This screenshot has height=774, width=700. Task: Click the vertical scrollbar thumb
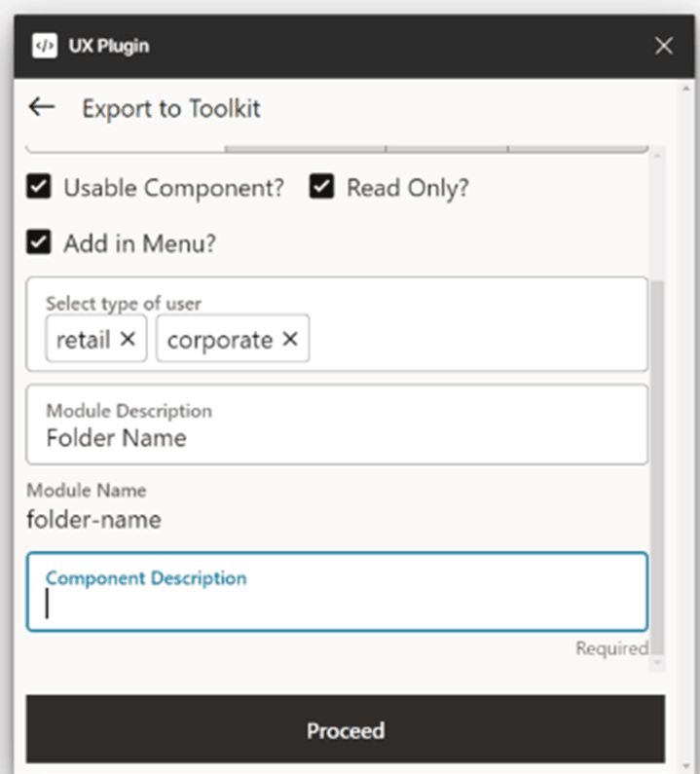point(658,467)
